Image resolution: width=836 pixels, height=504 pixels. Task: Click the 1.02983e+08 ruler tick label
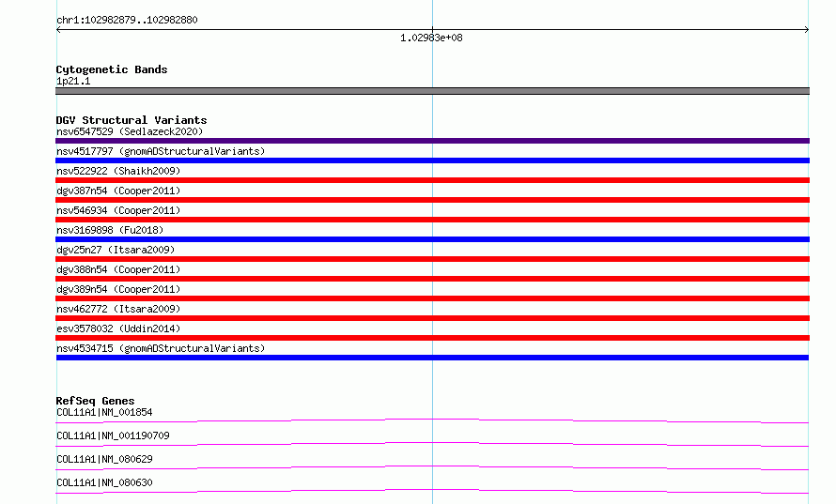(x=431, y=38)
